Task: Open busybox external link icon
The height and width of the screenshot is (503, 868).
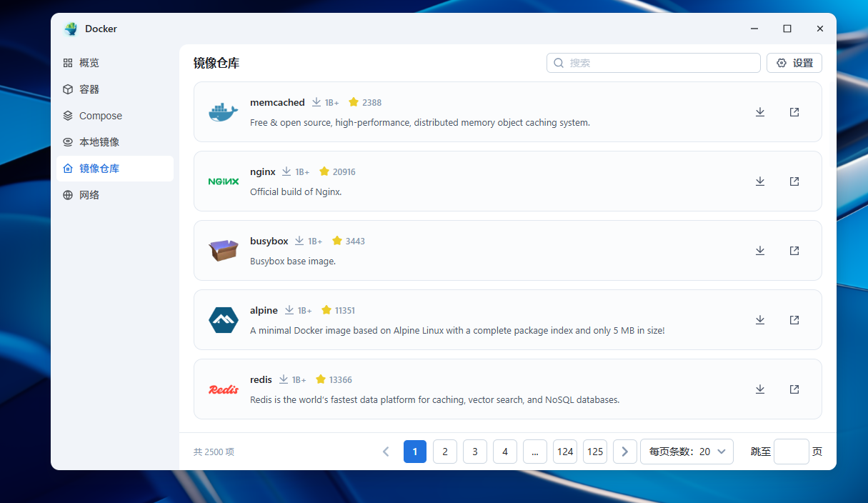Action: click(x=794, y=251)
